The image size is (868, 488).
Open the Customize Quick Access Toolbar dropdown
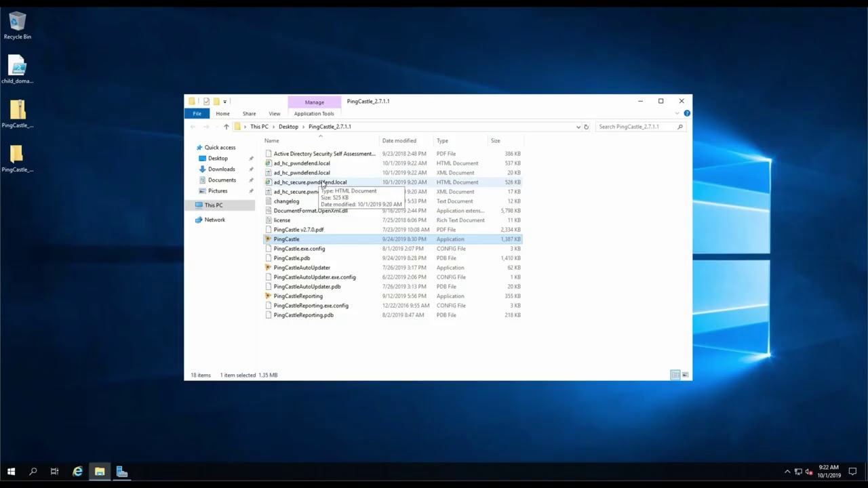pos(224,102)
